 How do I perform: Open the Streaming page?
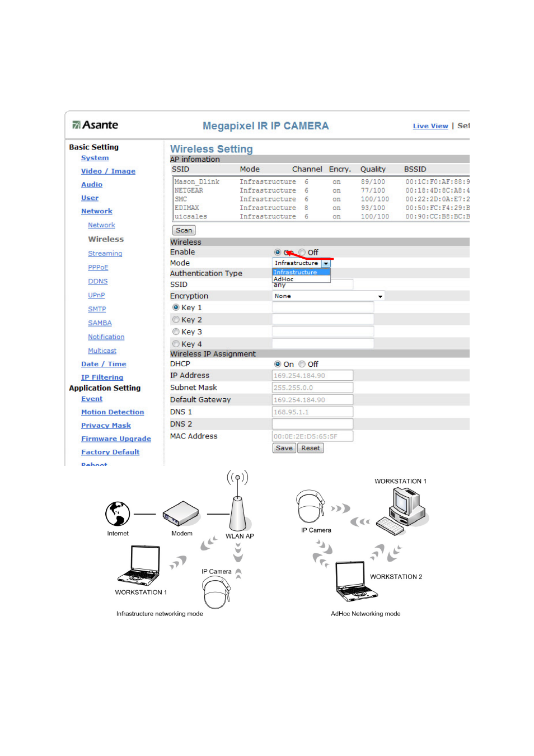tap(105, 254)
